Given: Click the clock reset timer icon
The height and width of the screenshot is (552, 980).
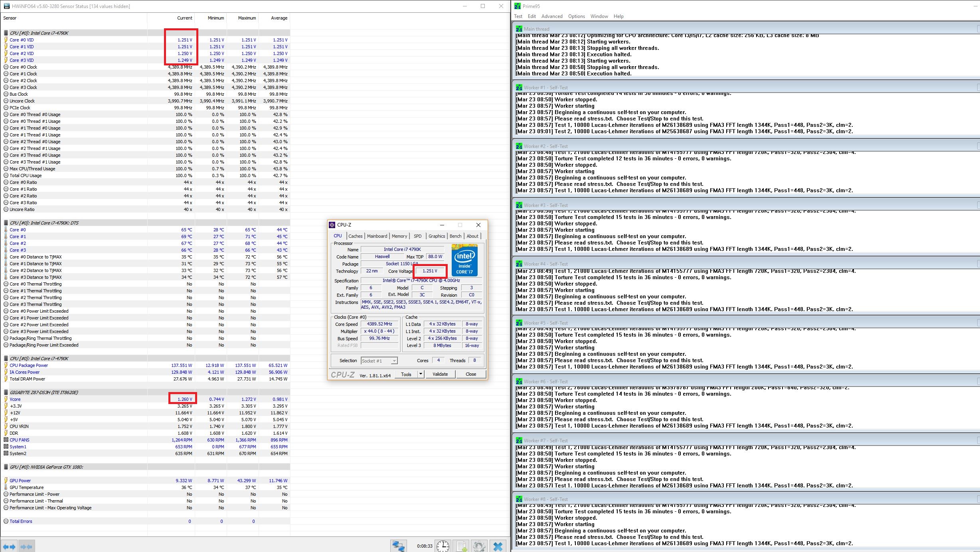Looking at the screenshot, I should pos(443,546).
